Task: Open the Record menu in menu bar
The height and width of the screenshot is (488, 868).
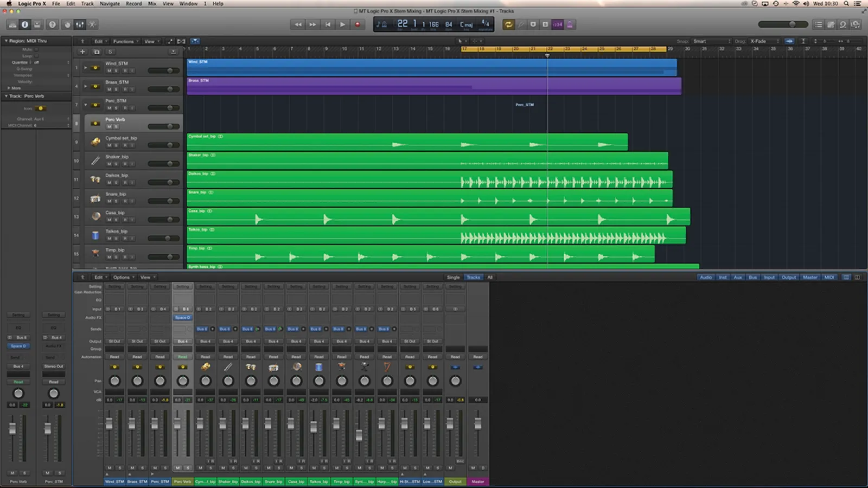Action: click(133, 3)
